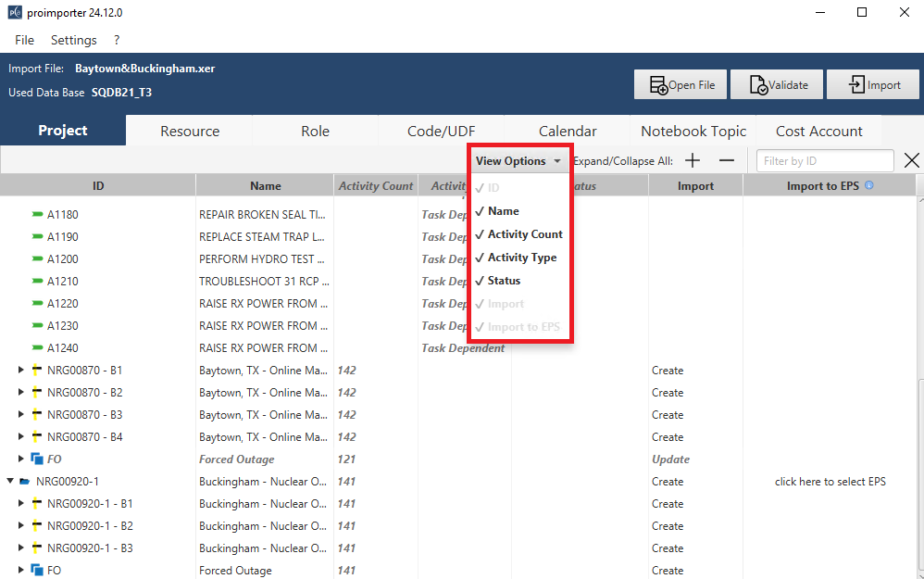Click the Validate button

tap(776, 85)
